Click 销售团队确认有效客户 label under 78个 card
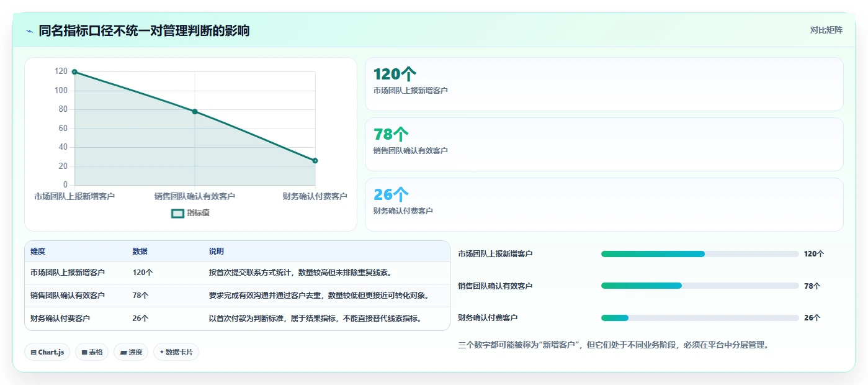Screen dimensions: 868x385 pos(411,151)
